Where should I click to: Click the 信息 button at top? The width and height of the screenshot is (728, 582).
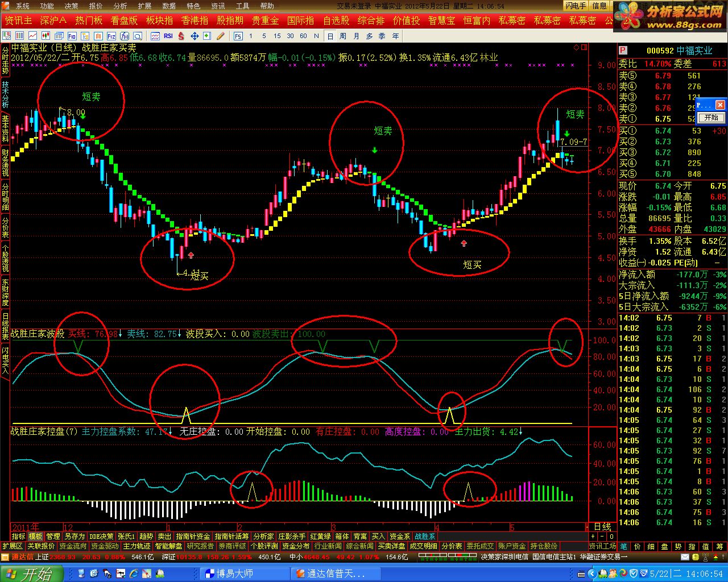pyautogui.click(x=599, y=6)
